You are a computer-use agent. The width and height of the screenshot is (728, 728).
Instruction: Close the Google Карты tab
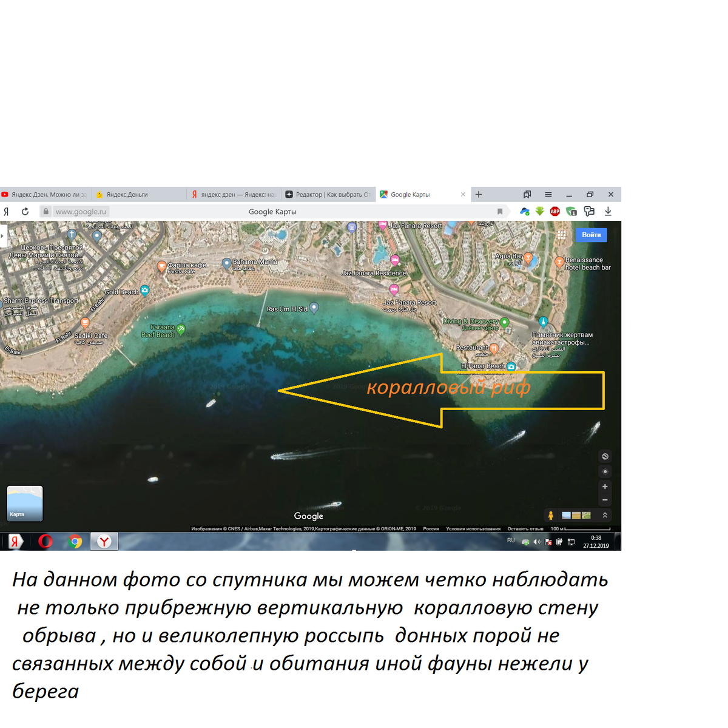pos(463,195)
